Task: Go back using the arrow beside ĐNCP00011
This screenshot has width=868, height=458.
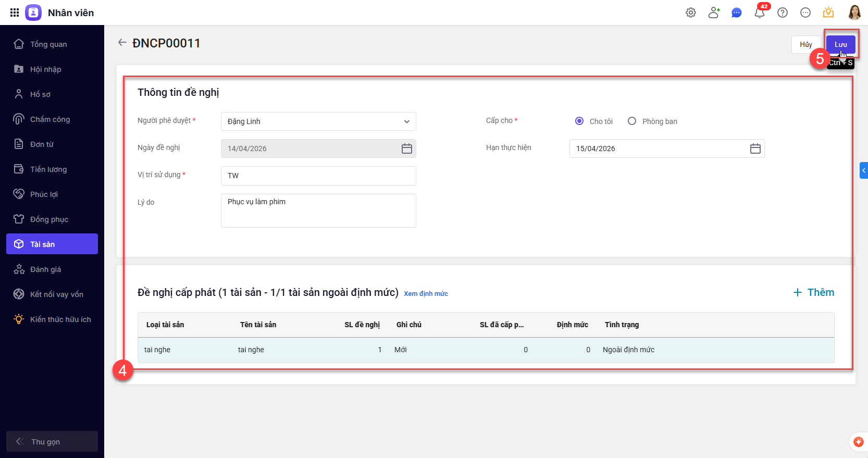Action: pos(122,43)
